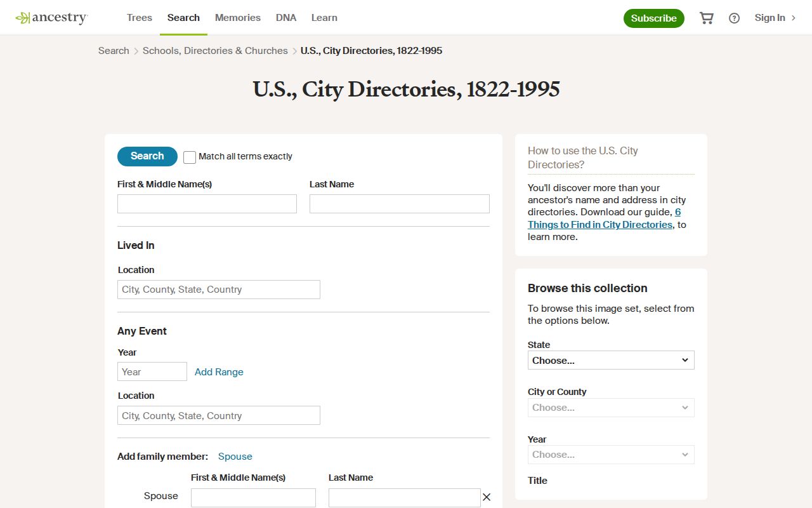Open the Memories menu
Image resolution: width=812 pixels, height=508 pixels.
[x=238, y=18]
